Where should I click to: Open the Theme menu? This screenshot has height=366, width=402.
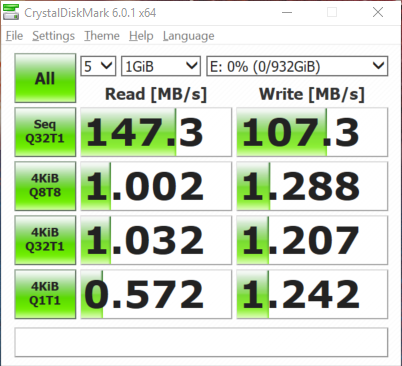coord(102,36)
